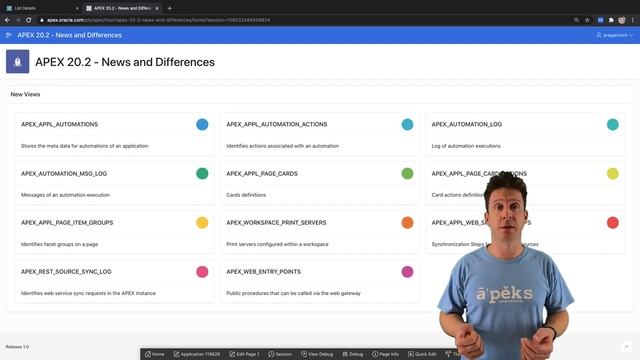Click the Release 1.0 footer text
Image resolution: width=640 pixels, height=360 pixels.
(17, 347)
